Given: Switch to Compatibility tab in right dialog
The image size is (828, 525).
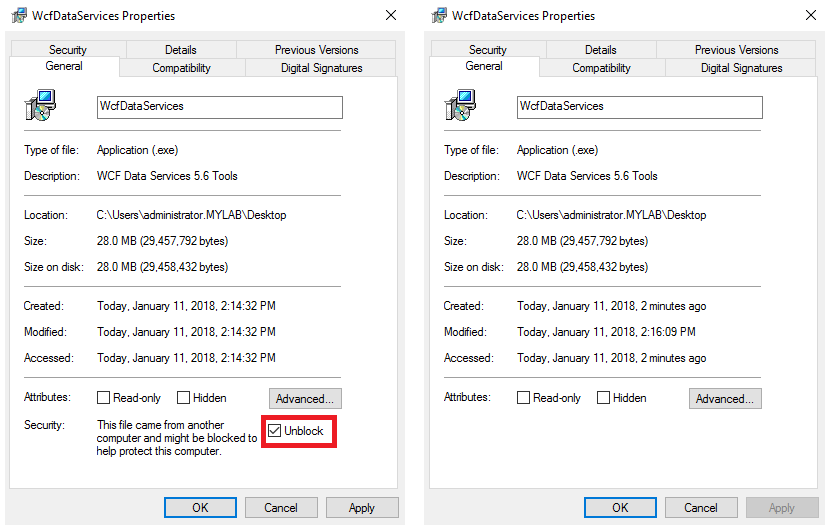Looking at the screenshot, I should tap(601, 68).
